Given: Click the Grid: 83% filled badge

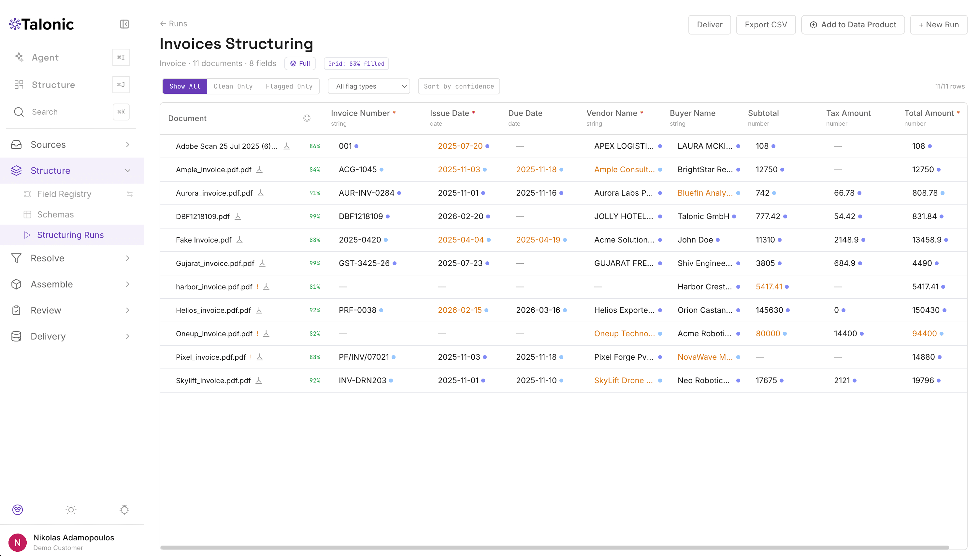Looking at the screenshot, I should (356, 63).
